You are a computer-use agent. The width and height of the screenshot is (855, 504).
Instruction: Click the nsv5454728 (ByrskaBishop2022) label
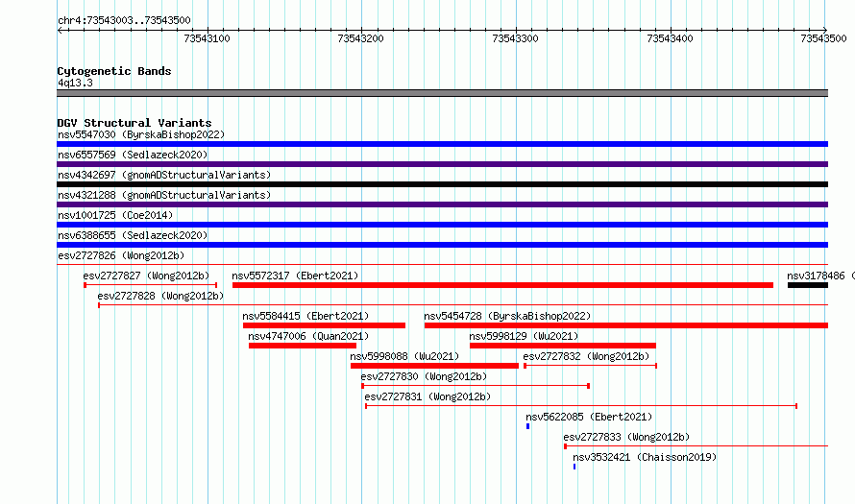coord(507,316)
